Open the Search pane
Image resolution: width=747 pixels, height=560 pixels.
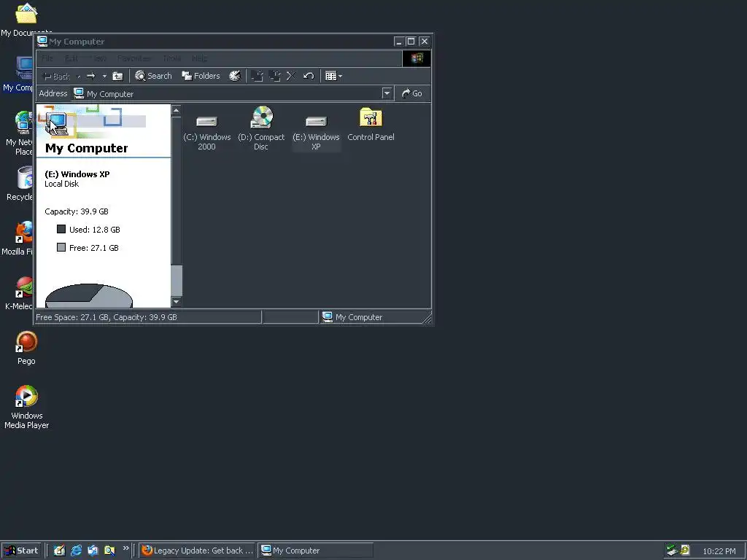pos(153,76)
